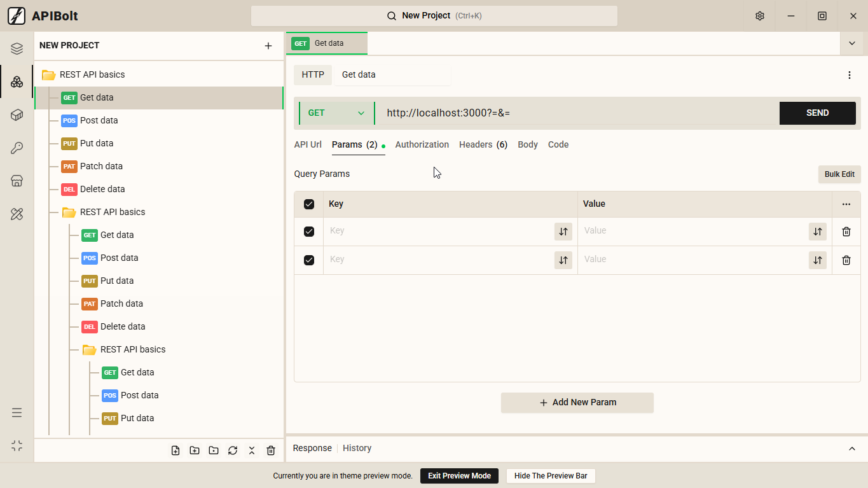Click the settings gear icon
The height and width of the screenshot is (488, 868).
(x=759, y=16)
